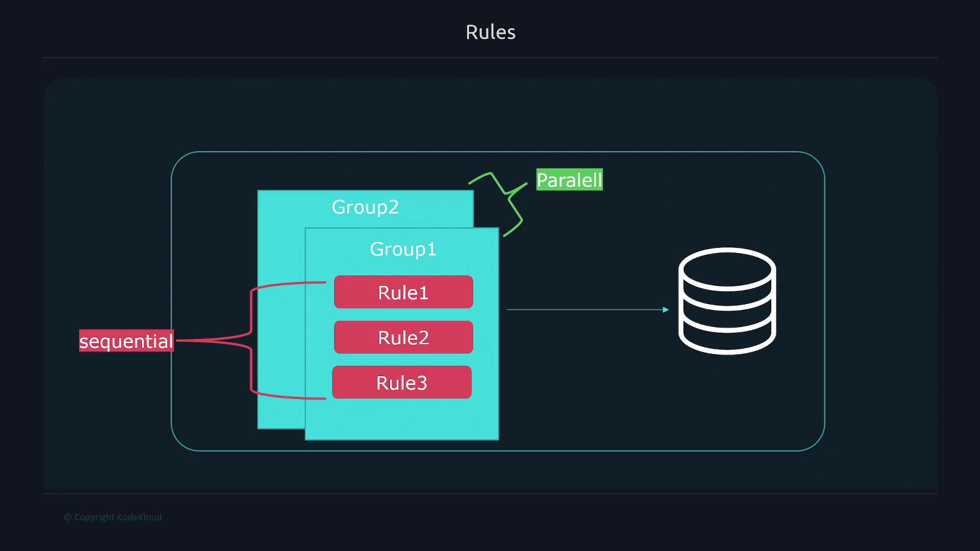980x551 pixels.
Task: Click the Copyright KodeKloud footer text
Action: point(113,517)
